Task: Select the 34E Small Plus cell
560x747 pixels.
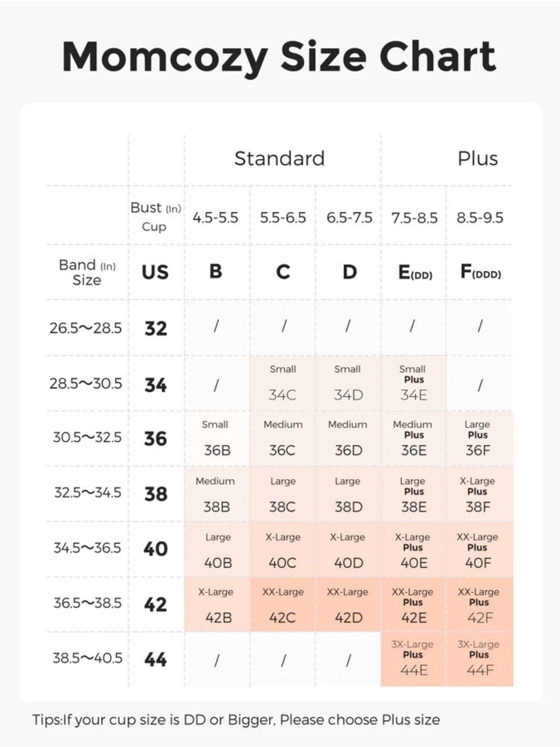Action: point(413,383)
